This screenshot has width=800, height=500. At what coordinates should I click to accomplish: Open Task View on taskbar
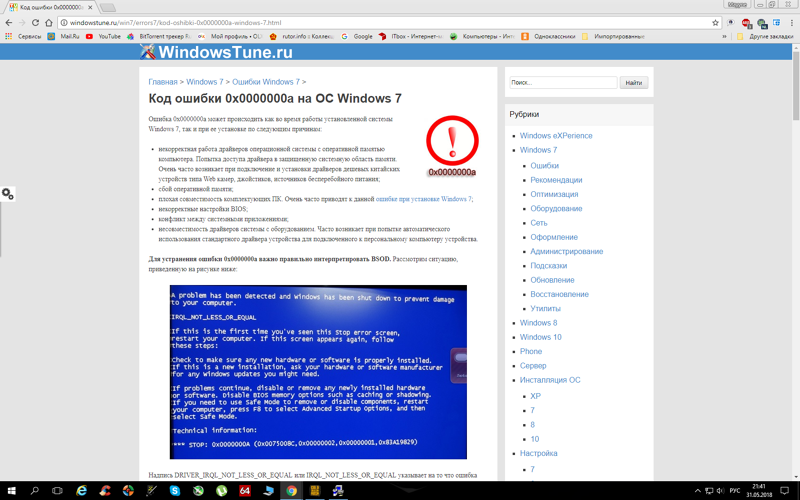coord(57,491)
